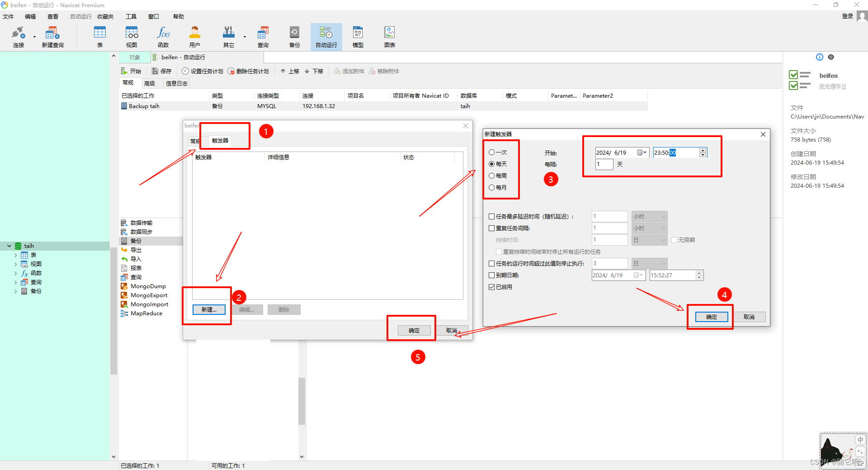Open the Function (函数) toolbar icon
Image resolution: width=868 pixels, height=470 pixels.
pos(163,37)
